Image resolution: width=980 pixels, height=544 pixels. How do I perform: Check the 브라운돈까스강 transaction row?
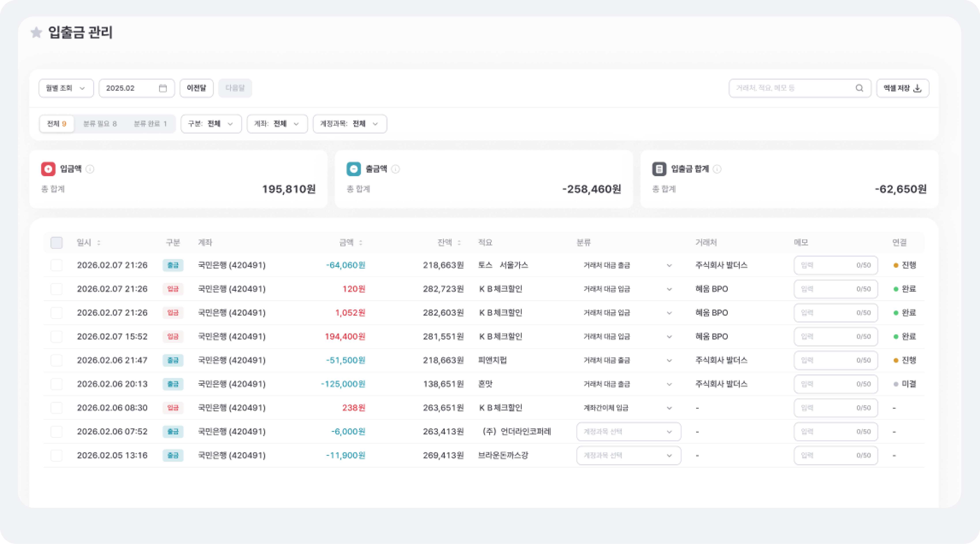[56, 455]
